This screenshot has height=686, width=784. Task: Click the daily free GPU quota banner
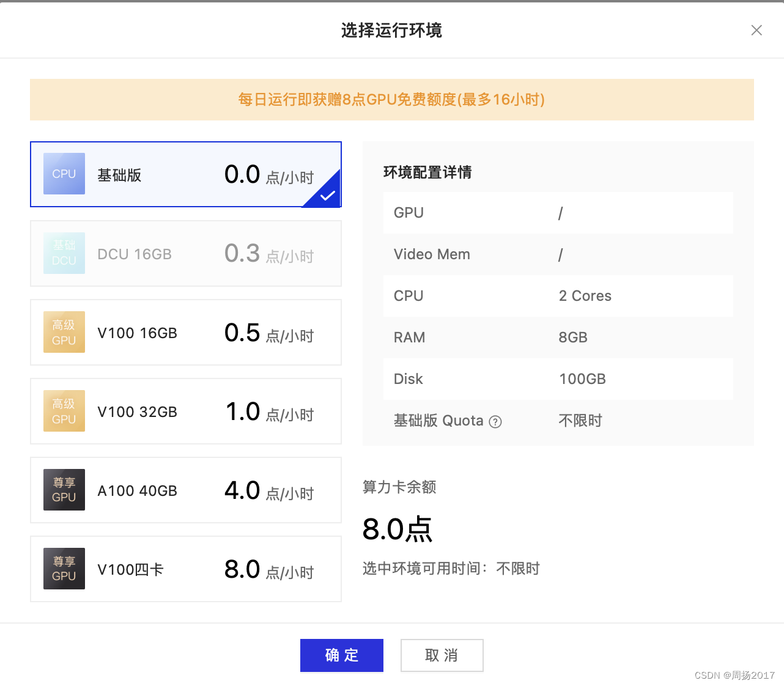tap(392, 100)
